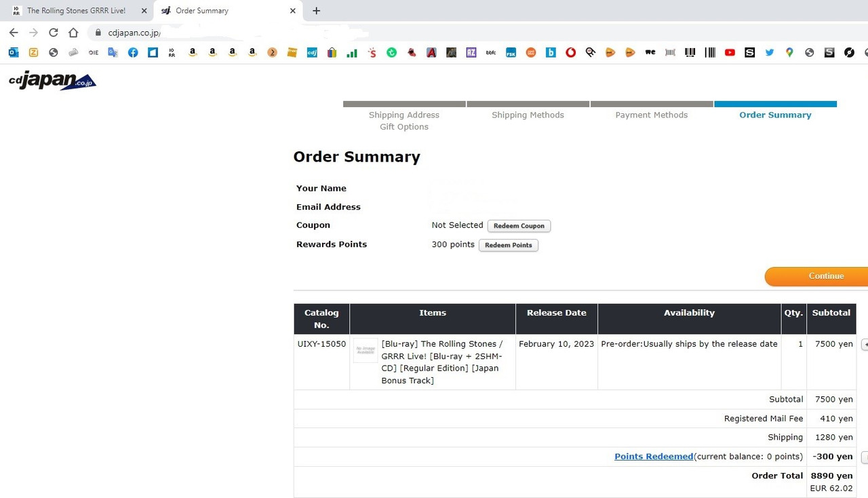Close the Order Summary tab

(293, 11)
